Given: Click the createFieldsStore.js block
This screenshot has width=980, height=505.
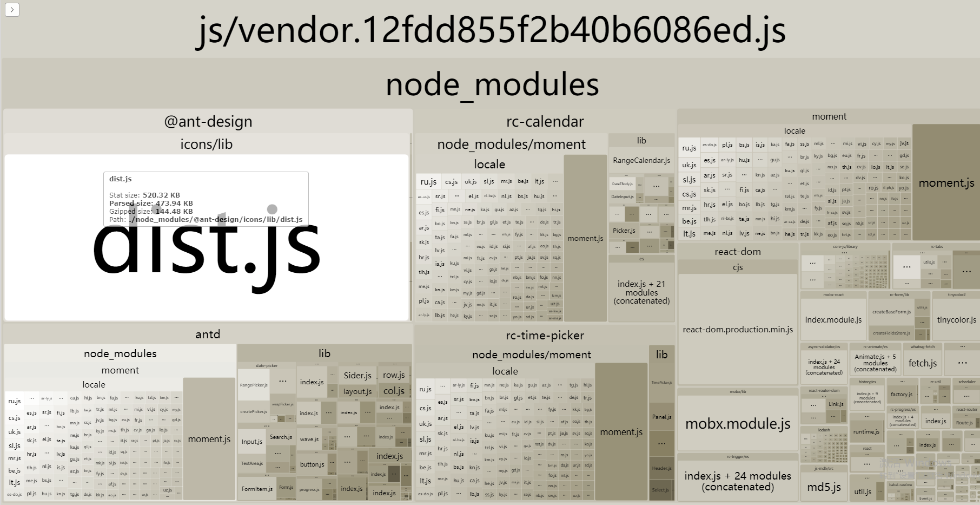Looking at the screenshot, I should click(891, 333).
